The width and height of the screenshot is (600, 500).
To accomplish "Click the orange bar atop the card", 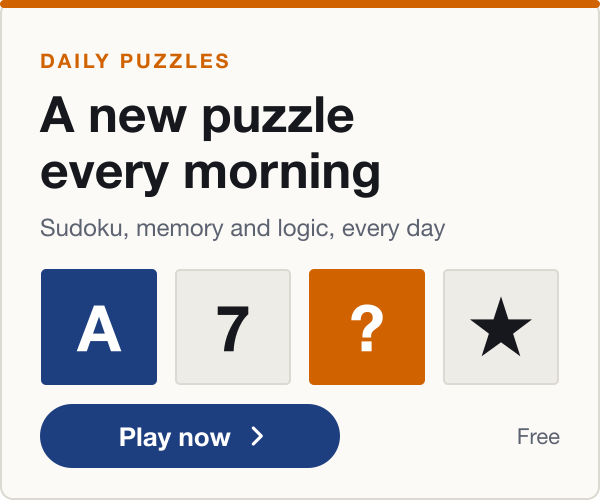I will pos(300,4).
